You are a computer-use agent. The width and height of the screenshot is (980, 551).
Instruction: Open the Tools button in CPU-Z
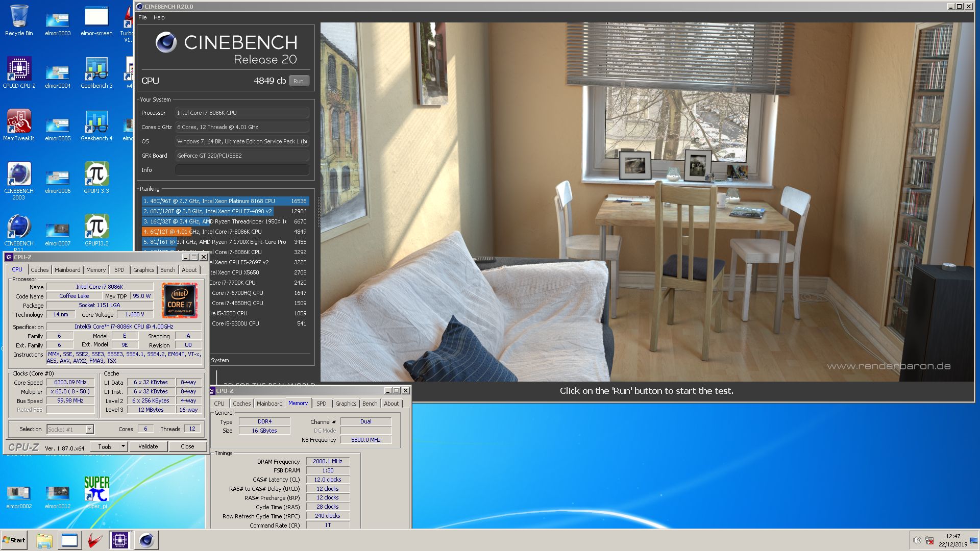105,446
